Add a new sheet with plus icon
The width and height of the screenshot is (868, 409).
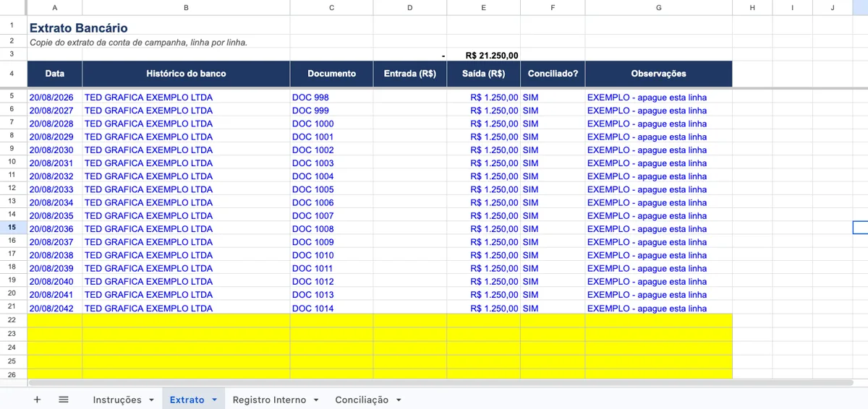pyautogui.click(x=37, y=400)
